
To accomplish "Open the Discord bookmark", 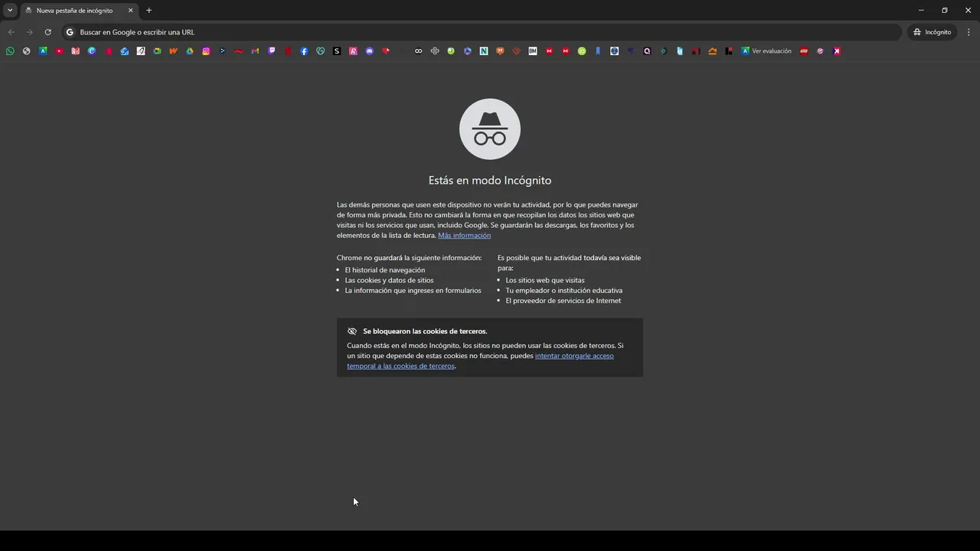I will 370,51.
